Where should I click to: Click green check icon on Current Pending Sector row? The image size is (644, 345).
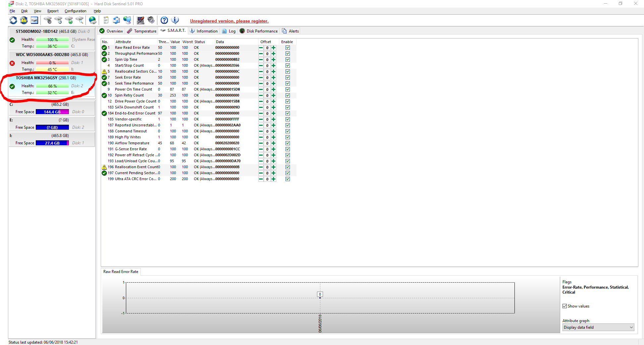104,173
